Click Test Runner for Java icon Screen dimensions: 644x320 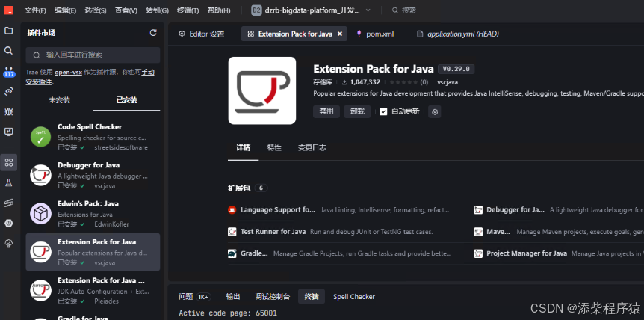pos(232,232)
